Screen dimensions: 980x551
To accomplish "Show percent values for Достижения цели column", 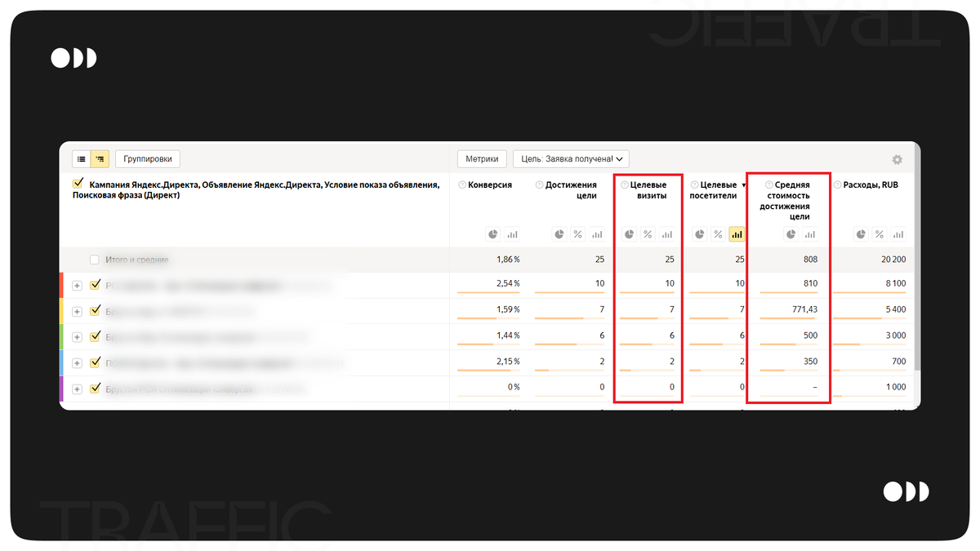I will click(x=577, y=234).
